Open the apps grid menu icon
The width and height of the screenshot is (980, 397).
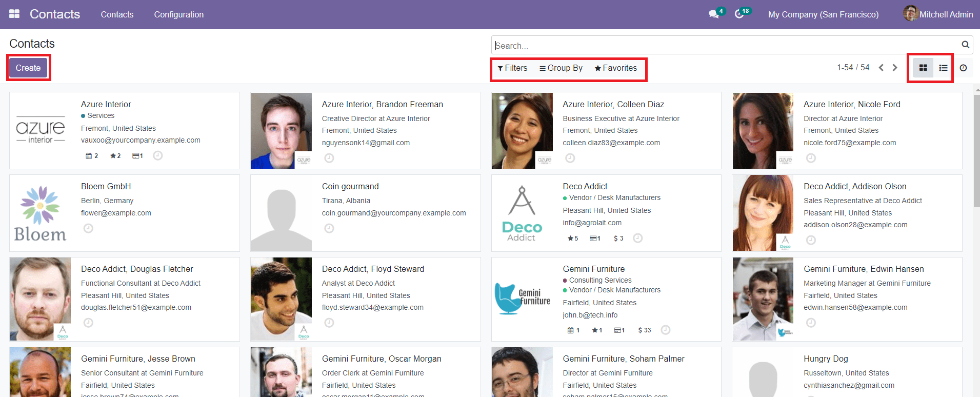coord(14,14)
